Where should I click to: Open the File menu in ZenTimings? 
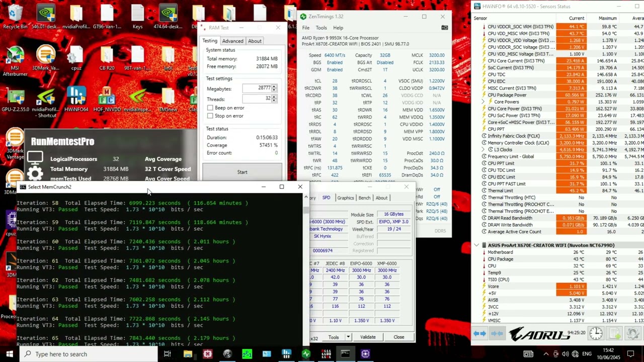tap(305, 28)
